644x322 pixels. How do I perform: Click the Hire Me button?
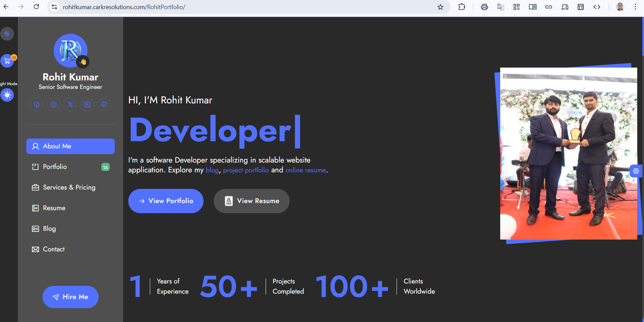71,297
